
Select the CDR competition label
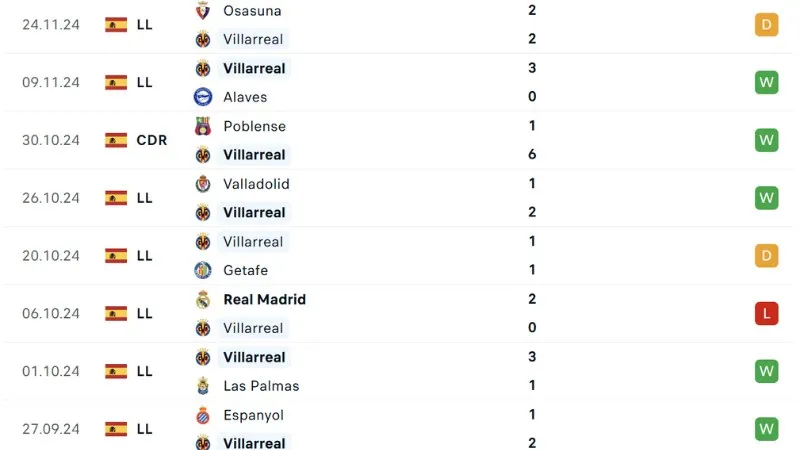(151, 140)
